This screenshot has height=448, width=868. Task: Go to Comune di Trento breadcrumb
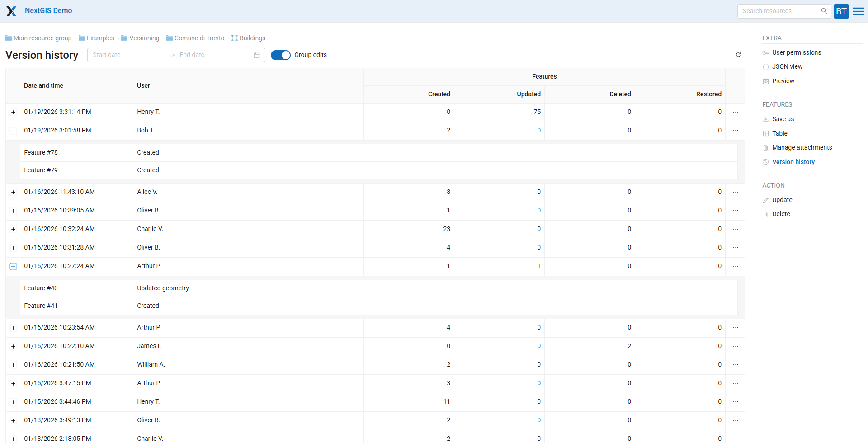click(x=199, y=38)
